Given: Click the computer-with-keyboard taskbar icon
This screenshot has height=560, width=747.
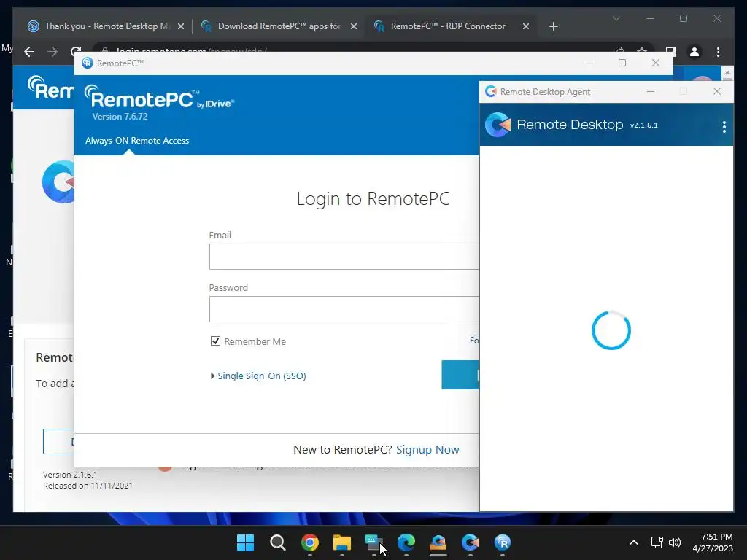Looking at the screenshot, I should [x=374, y=542].
